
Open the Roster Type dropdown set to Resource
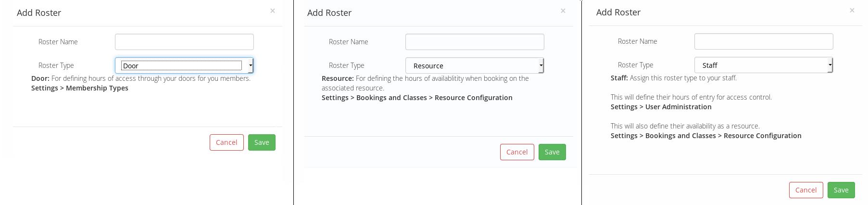[475, 65]
